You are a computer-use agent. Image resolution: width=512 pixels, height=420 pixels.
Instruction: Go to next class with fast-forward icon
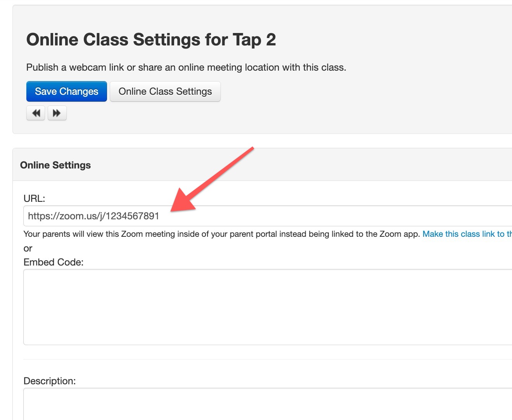click(x=57, y=113)
